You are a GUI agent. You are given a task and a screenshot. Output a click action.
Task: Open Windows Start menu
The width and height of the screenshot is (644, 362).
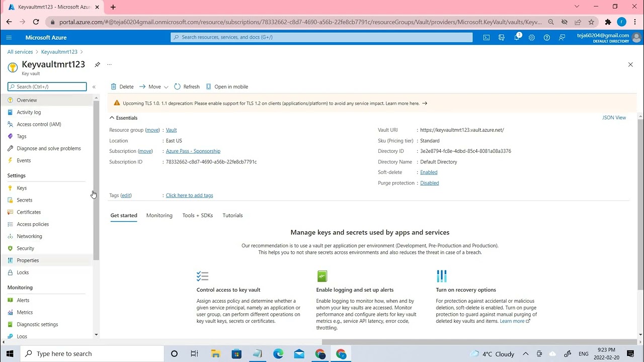point(10,353)
